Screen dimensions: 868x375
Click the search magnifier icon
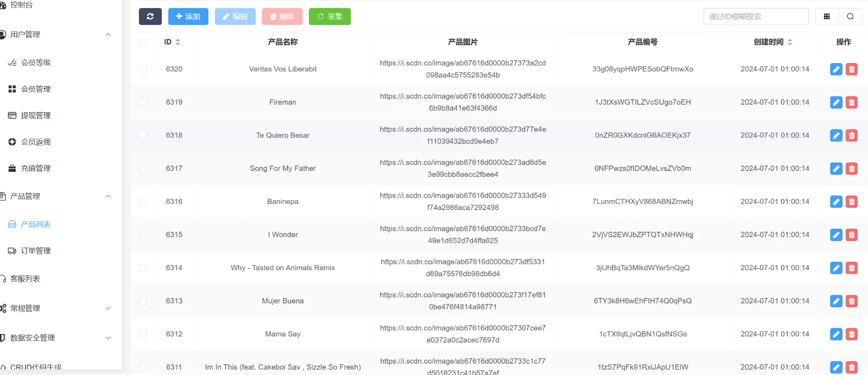[850, 16]
